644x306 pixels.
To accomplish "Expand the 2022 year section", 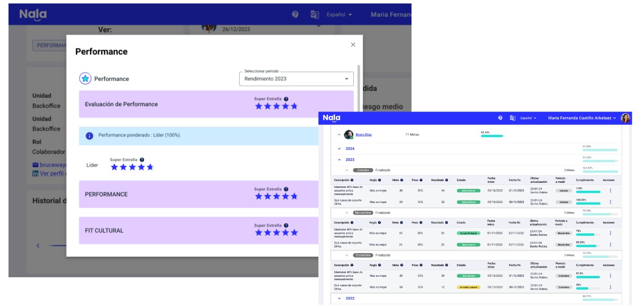I will pyautogui.click(x=339, y=298).
